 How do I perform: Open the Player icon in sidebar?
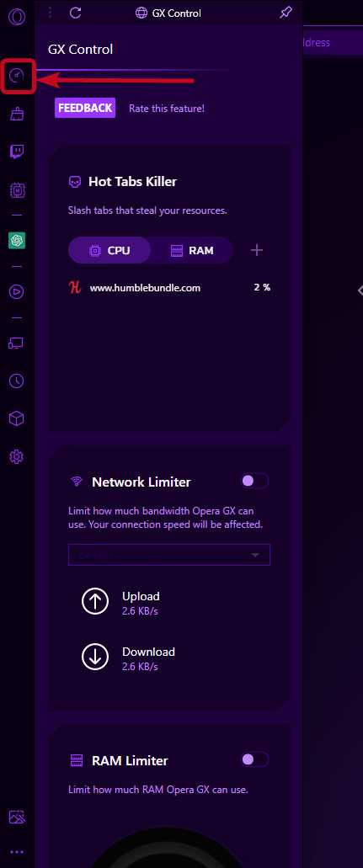[17, 292]
